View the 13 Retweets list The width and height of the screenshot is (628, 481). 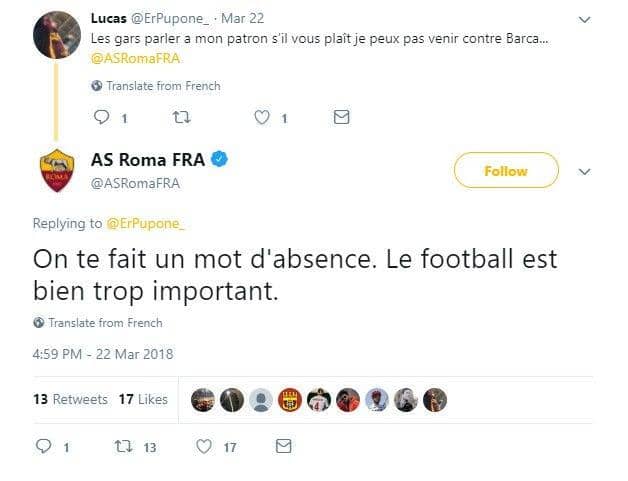(x=70, y=399)
